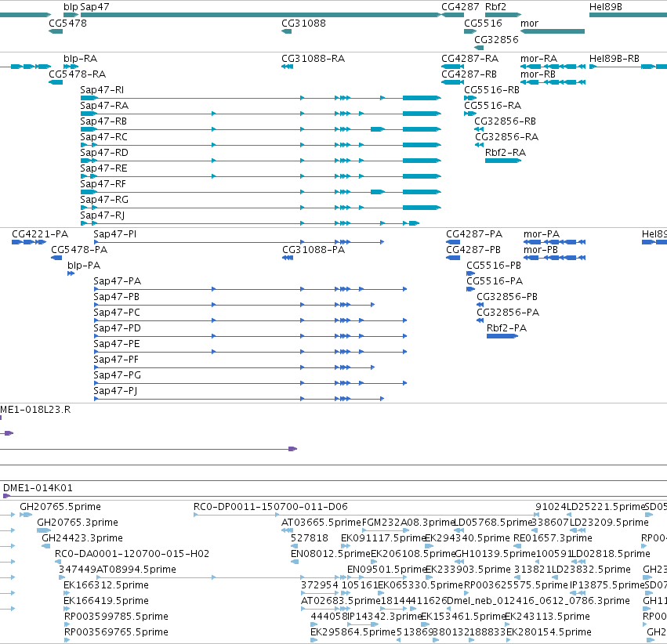The width and height of the screenshot is (667, 644).
Task: Select protein label CG5478-PA
Action: 79,250
